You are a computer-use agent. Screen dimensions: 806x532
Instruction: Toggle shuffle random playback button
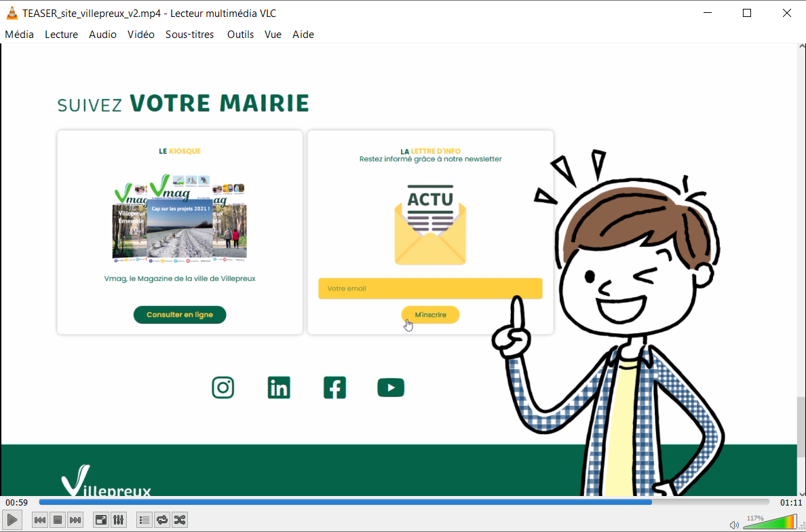[179, 520]
